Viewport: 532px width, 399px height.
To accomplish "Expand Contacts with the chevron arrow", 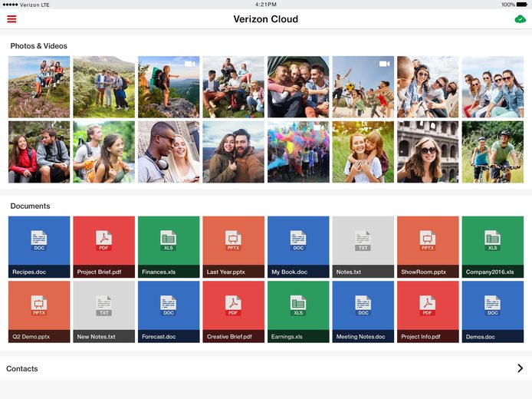I will pyautogui.click(x=521, y=368).
